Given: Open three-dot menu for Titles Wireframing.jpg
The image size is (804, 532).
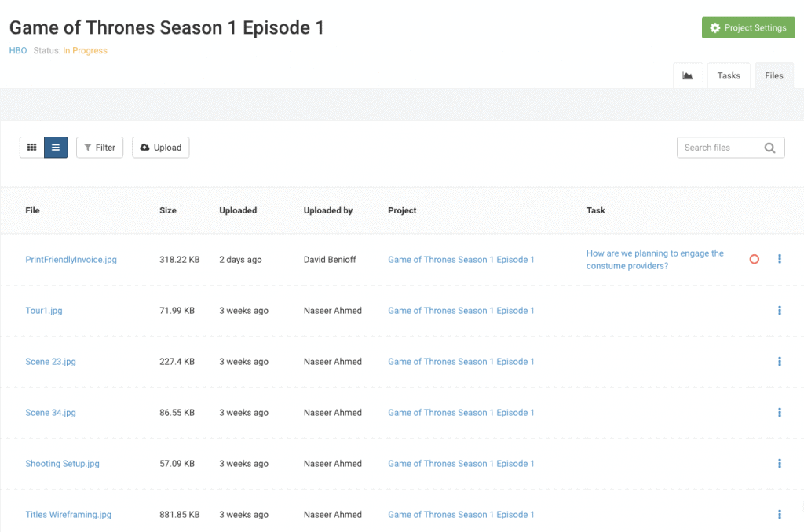Looking at the screenshot, I should tap(780, 515).
